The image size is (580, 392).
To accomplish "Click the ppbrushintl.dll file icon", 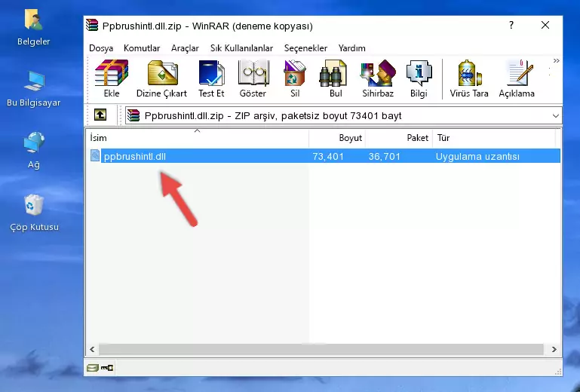I will point(95,156).
